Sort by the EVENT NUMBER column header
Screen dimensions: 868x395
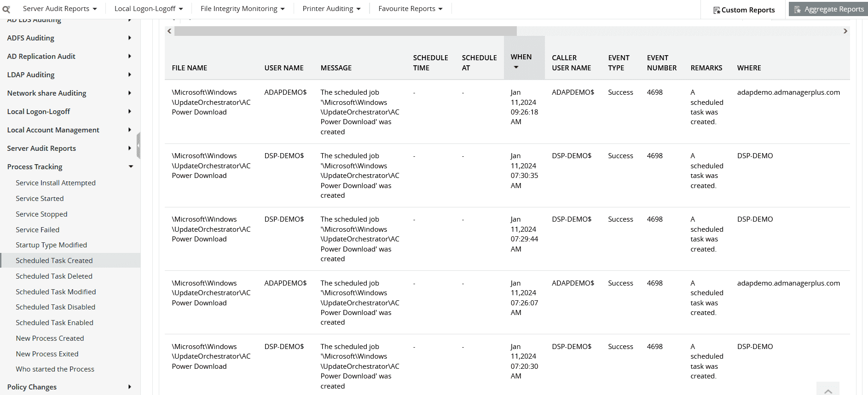point(661,63)
